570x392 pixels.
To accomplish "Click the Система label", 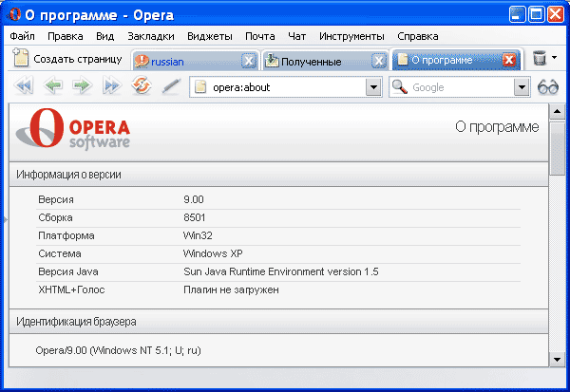I will [60, 253].
